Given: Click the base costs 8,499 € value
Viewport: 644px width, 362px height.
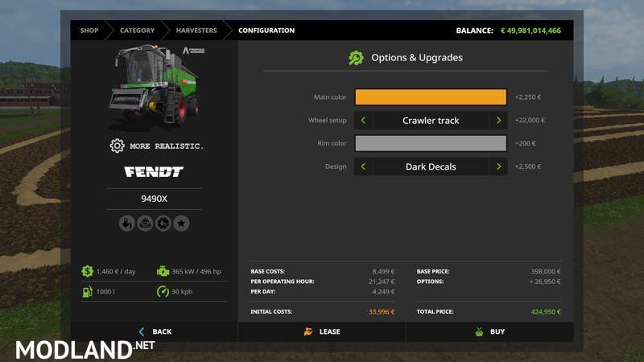Looking at the screenshot, I should coord(383,271).
